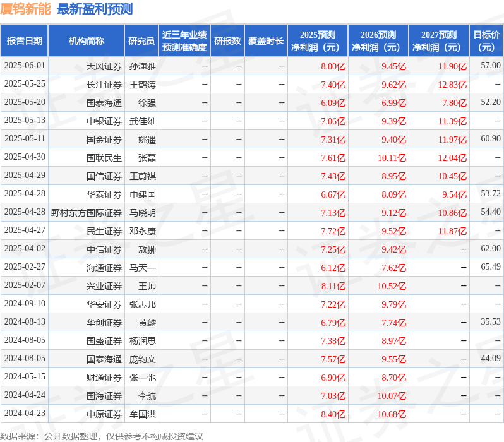
Task: Select 华安证券 institution cell
Action: pyautogui.click(x=104, y=304)
